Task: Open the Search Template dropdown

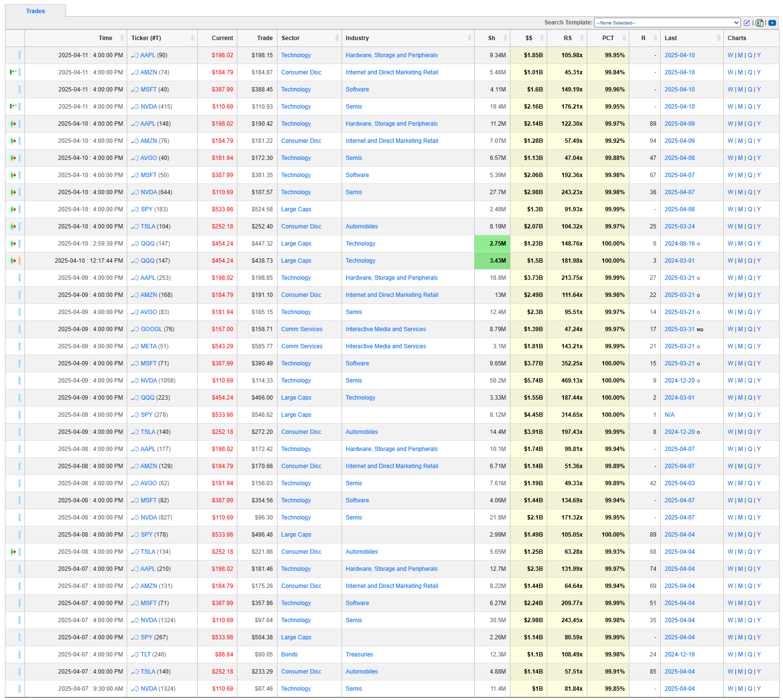Action: (667, 23)
